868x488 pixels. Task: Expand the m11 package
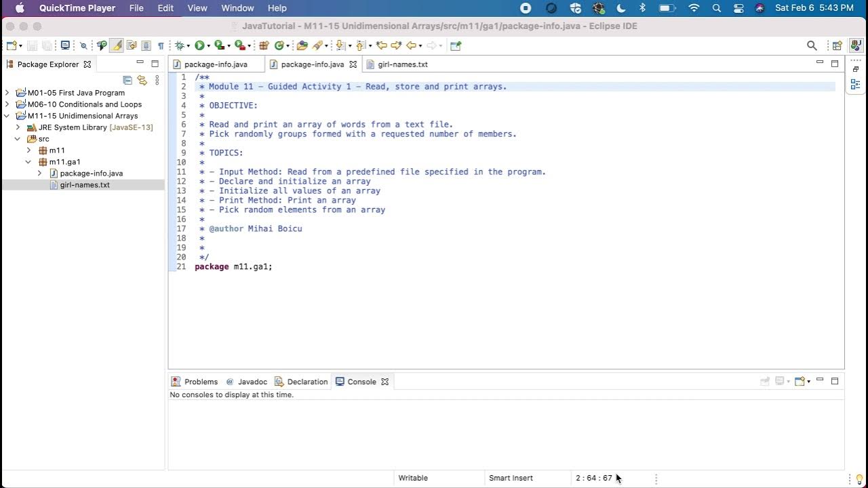[x=28, y=150]
